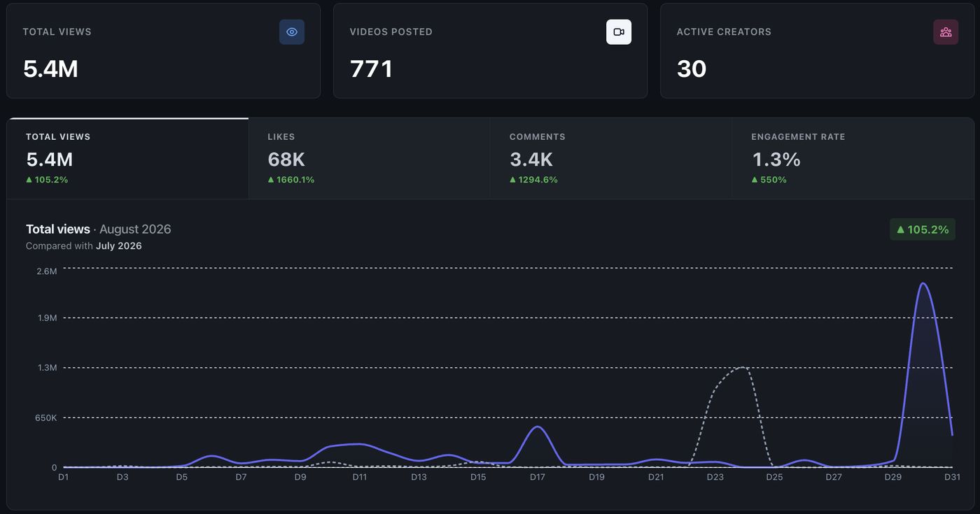980x514 pixels.
Task: Switch to the Comments metric tab
Action: tap(610, 158)
